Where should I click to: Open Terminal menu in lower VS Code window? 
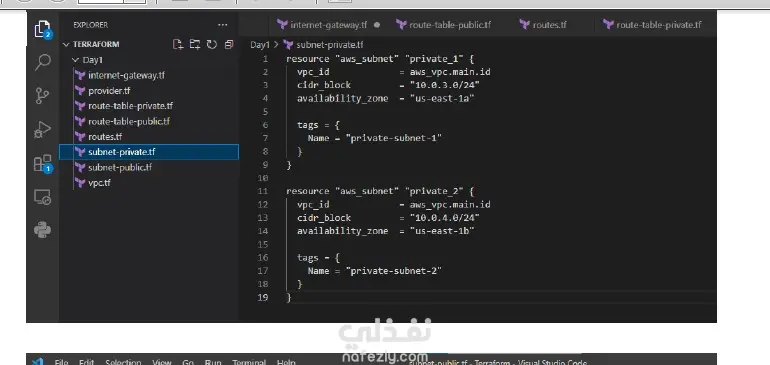click(x=249, y=363)
